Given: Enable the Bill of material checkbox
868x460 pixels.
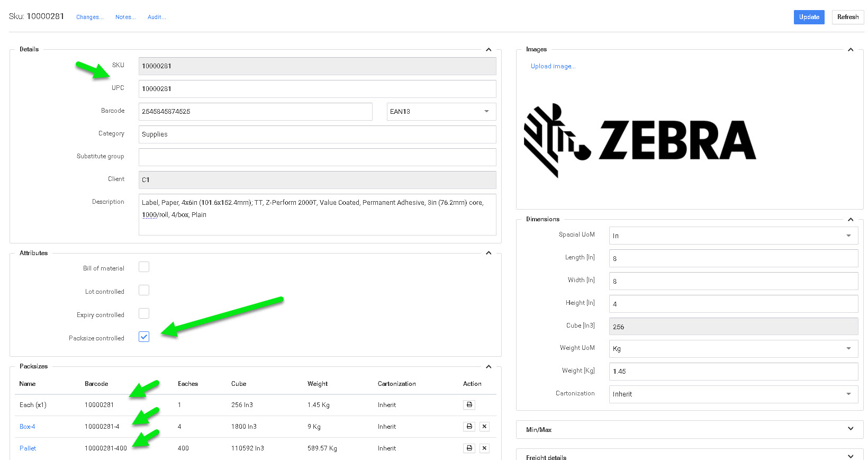Looking at the screenshot, I should [x=144, y=267].
